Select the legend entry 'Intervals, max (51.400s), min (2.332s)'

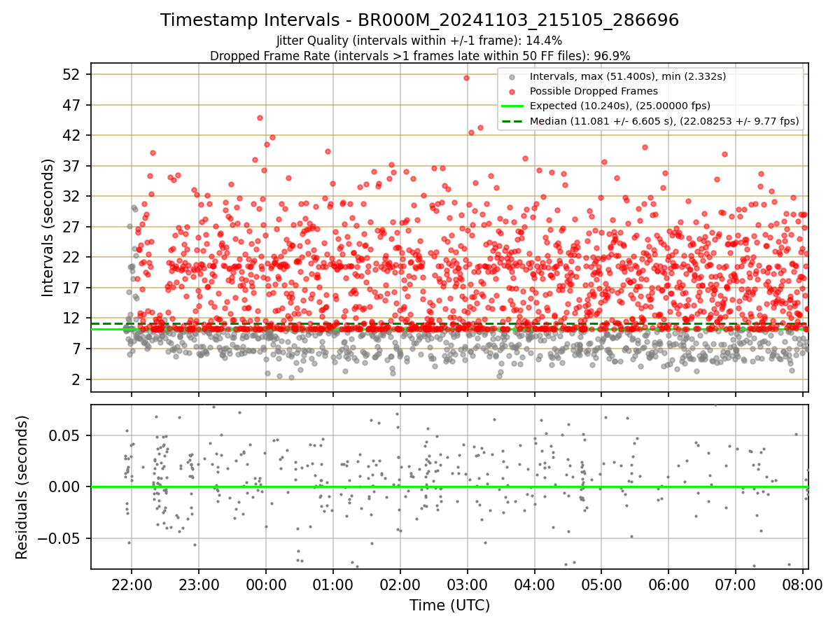(x=629, y=76)
